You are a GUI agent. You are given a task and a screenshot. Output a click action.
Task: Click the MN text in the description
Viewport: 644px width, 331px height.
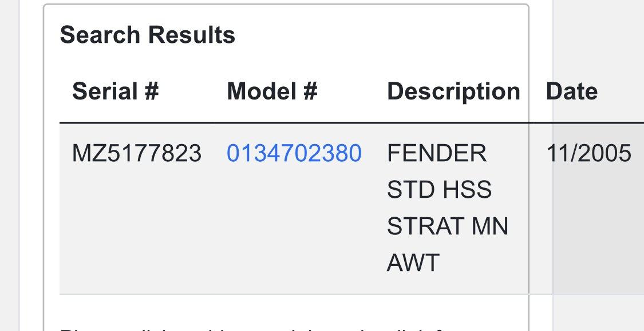tap(489, 226)
